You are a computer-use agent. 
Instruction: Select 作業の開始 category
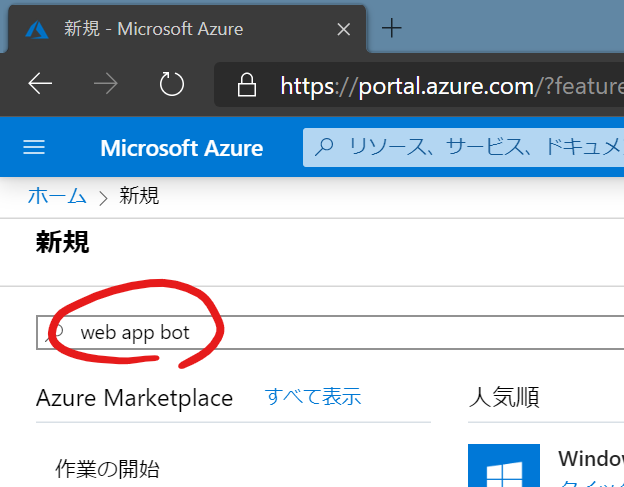(x=107, y=469)
